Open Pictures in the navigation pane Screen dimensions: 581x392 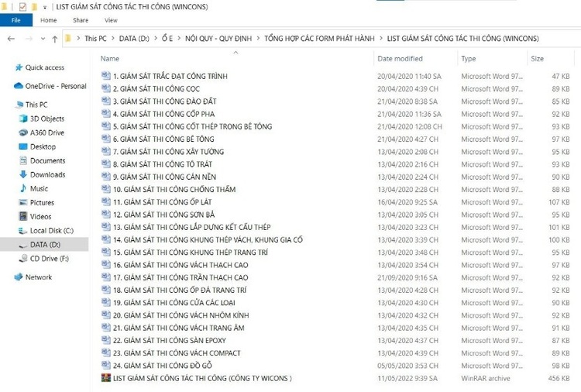click(x=42, y=203)
